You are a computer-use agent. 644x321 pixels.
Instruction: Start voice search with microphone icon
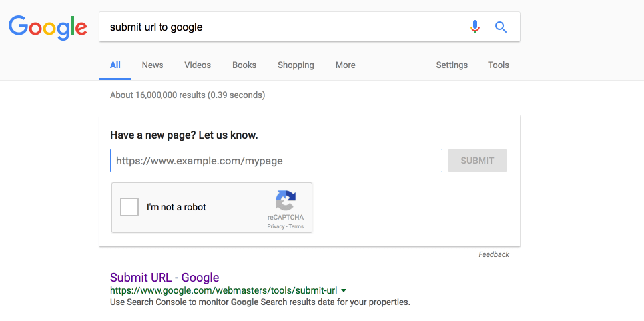[474, 27]
